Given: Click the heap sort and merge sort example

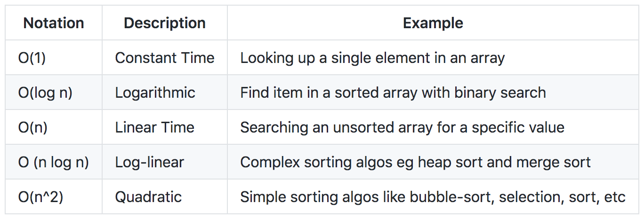Looking at the screenshot, I should 416,162.
